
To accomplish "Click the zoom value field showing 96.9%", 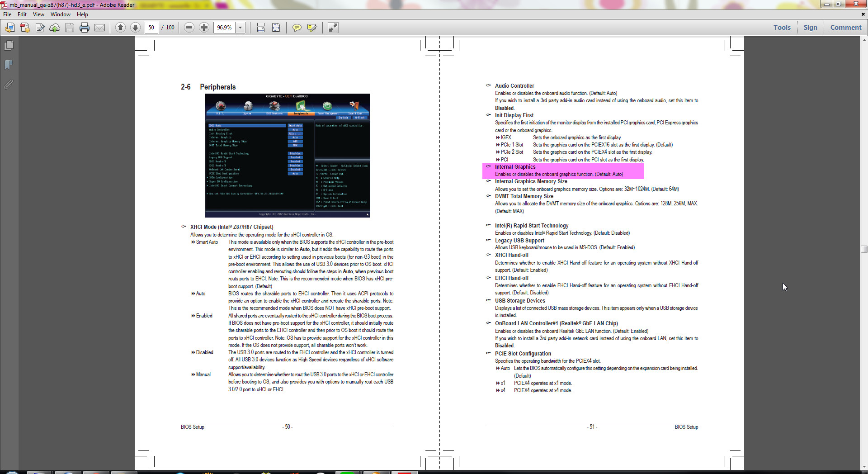I will tap(224, 28).
